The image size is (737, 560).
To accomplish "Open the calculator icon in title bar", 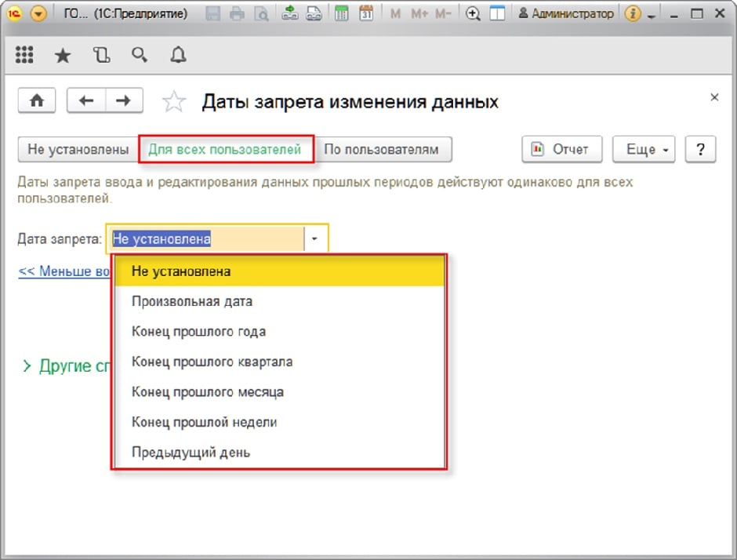I will click(x=341, y=14).
